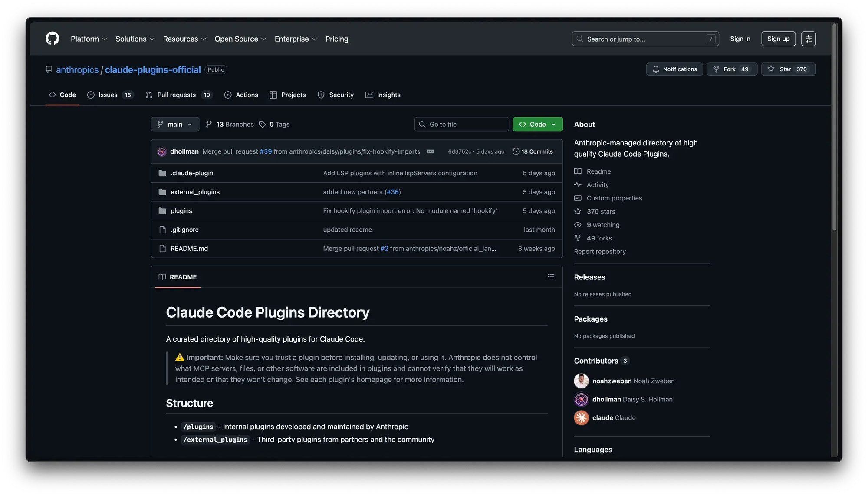Switch to the Issues tab

[x=108, y=95]
